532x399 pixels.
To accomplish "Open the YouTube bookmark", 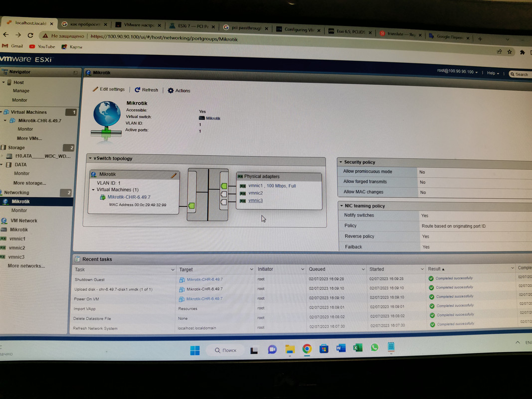I will [42, 46].
